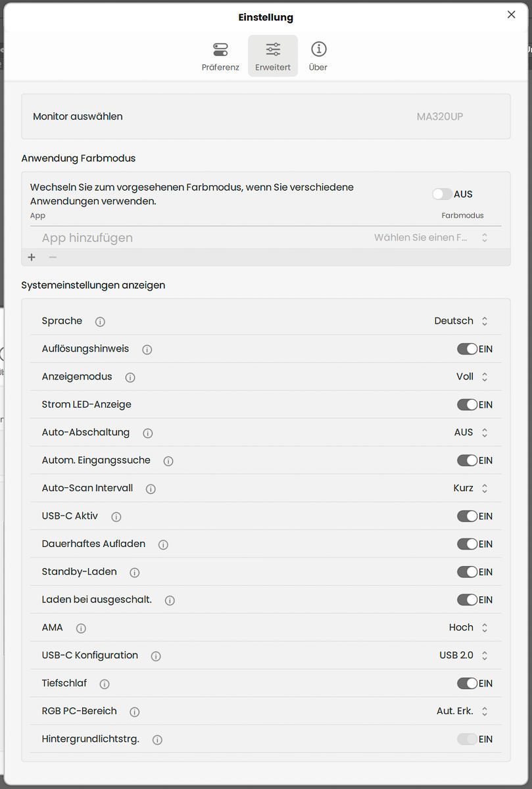This screenshot has height=789, width=532.
Task: Click info icon beside Auflösungshinweis
Action: (147, 350)
